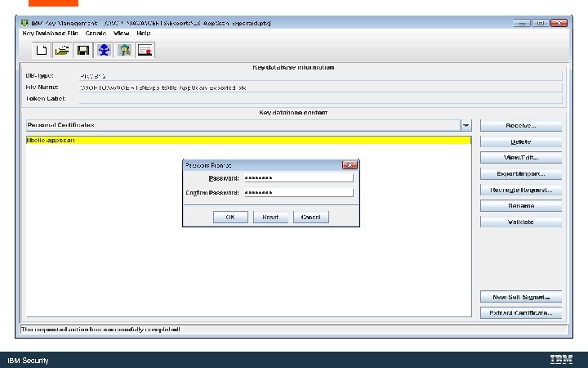This screenshot has width=588, height=368.
Task: Click the Extract Certificate... button
Action: click(x=521, y=312)
